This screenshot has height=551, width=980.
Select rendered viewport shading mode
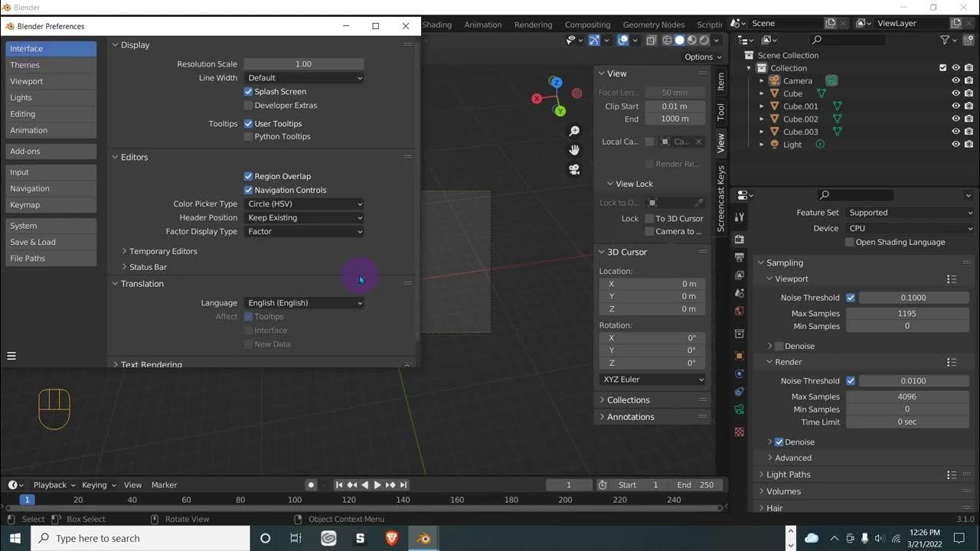704,41
